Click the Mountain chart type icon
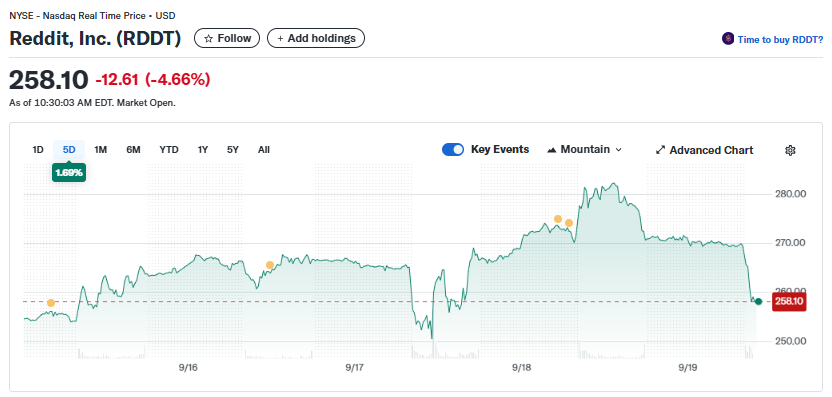The height and width of the screenshot is (397, 832). point(552,150)
